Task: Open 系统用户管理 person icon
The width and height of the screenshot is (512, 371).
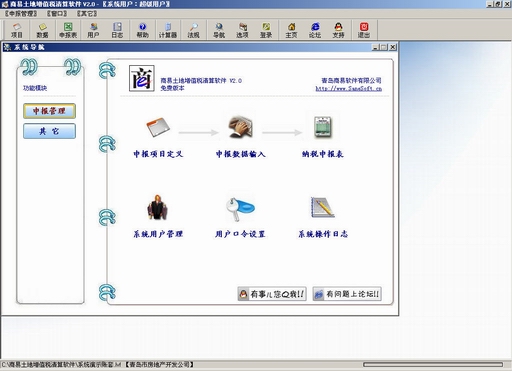Action: (158, 207)
